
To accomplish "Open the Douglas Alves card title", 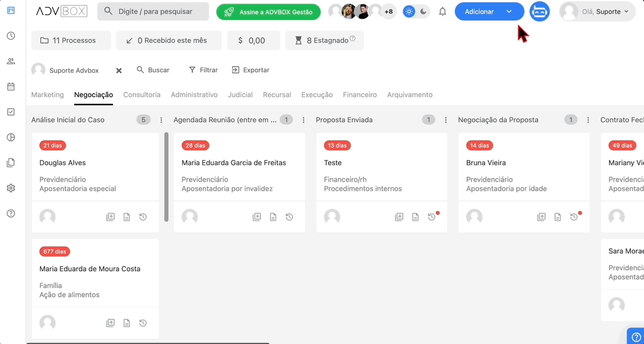I will pos(62,163).
